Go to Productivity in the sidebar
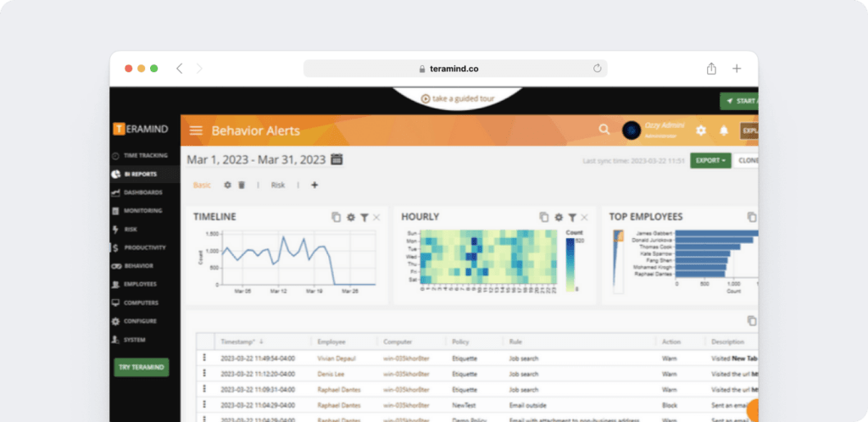 coord(144,247)
